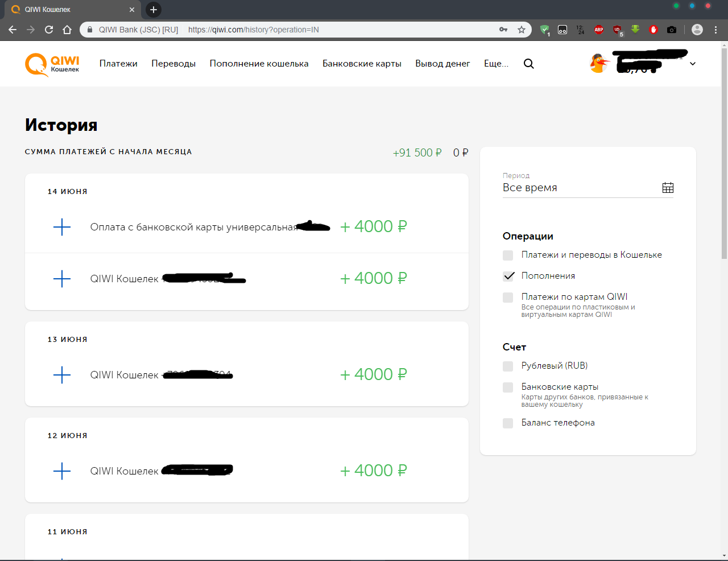Open the Chrome profile avatar
Viewport: 728px width, 561px height.
697,30
